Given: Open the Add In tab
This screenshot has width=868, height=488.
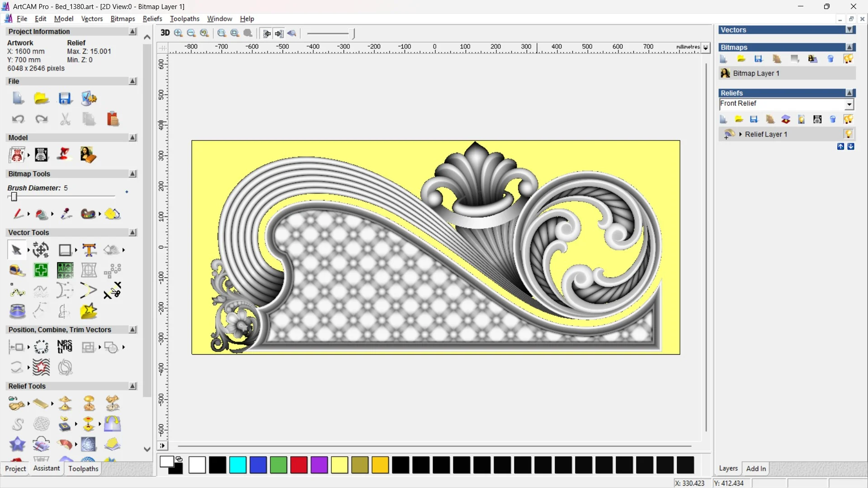Looking at the screenshot, I should tap(756, 469).
